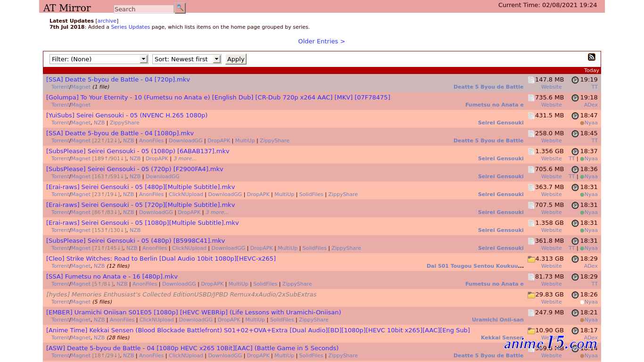Open the Sort: Newest first dropdown
644x362 pixels.
tap(187, 59)
